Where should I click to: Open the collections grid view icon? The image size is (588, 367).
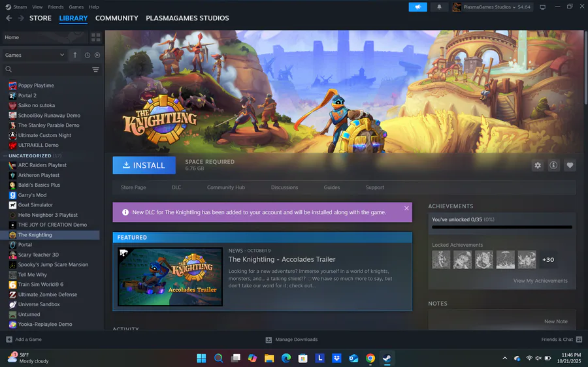click(x=96, y=37)
